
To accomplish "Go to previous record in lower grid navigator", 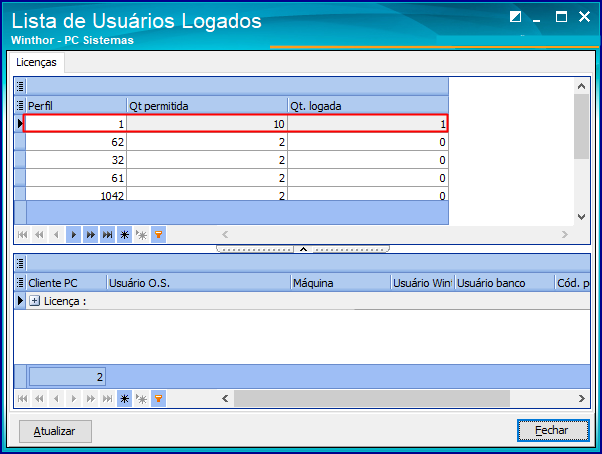I will pos(56,399).
